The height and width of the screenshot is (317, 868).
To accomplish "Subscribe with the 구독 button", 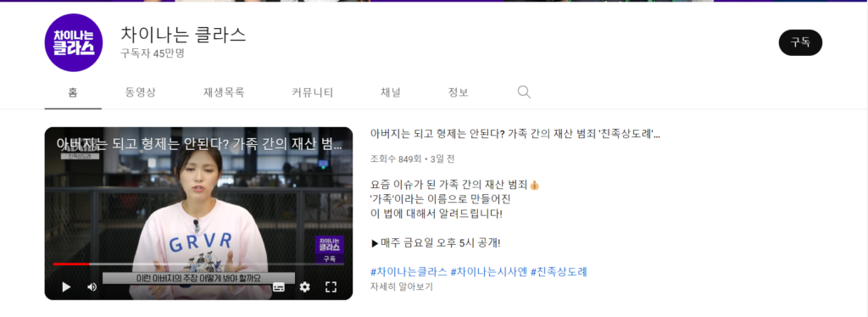I will (800, 42).
